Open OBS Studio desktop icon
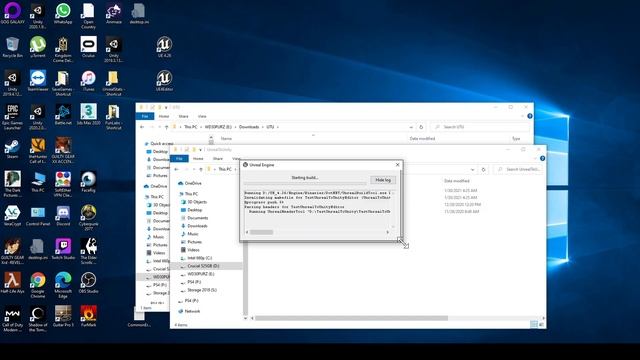640x360 pixels. (88, 283)
